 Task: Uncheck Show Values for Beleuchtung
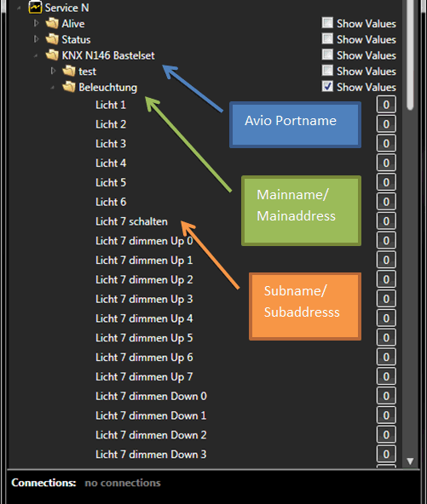click(x=327, y=86)
